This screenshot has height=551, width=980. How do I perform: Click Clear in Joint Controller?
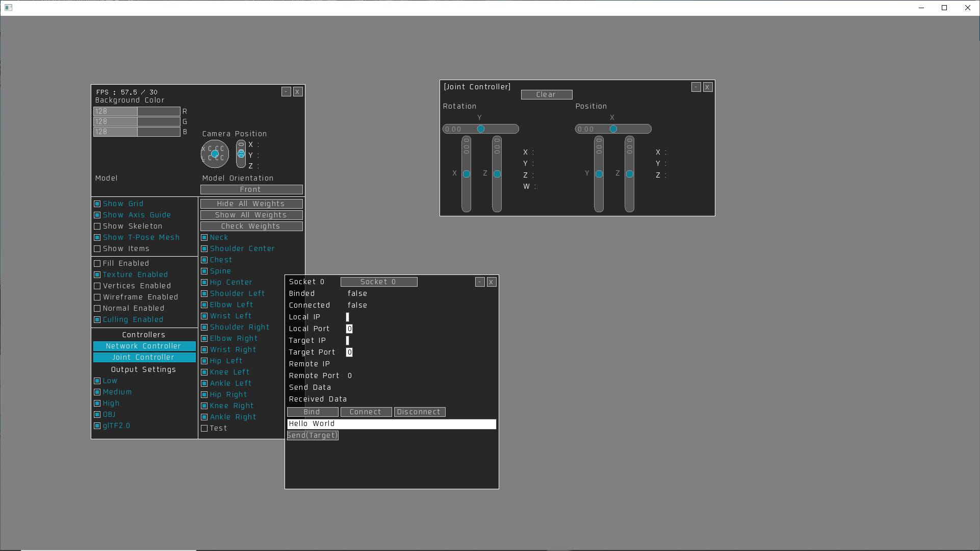[x=547, y=95]
